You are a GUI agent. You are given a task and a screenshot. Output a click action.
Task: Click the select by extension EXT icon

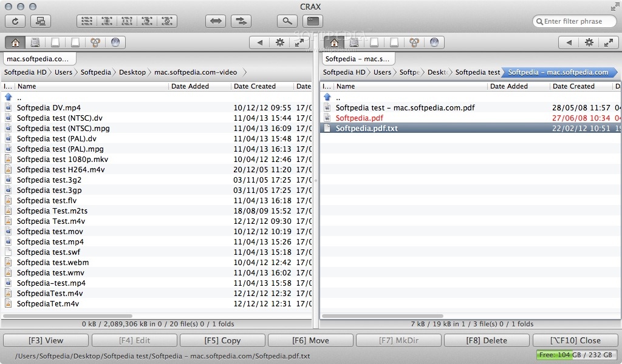tap(127, 21)
